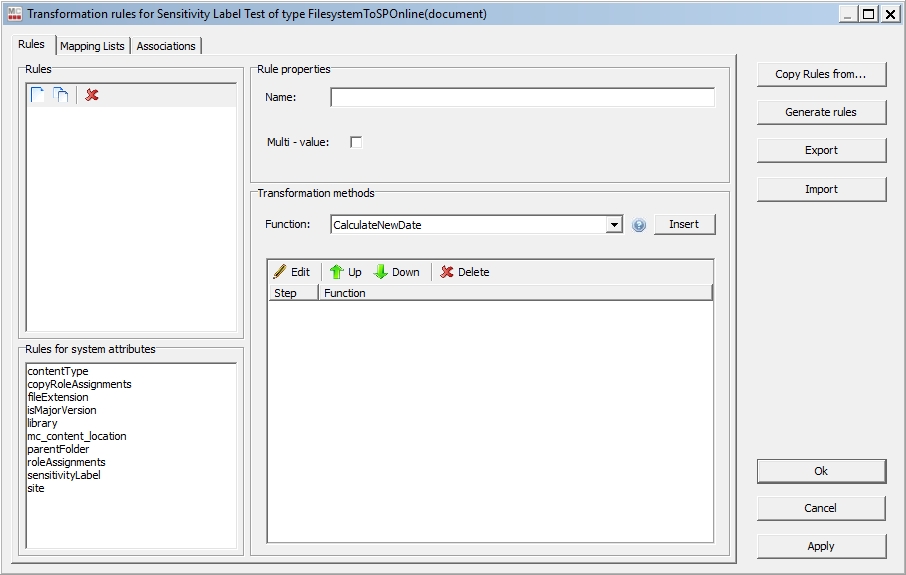Select the contentType system attribute
Screen dimensions: 906x575
point(58,371)
